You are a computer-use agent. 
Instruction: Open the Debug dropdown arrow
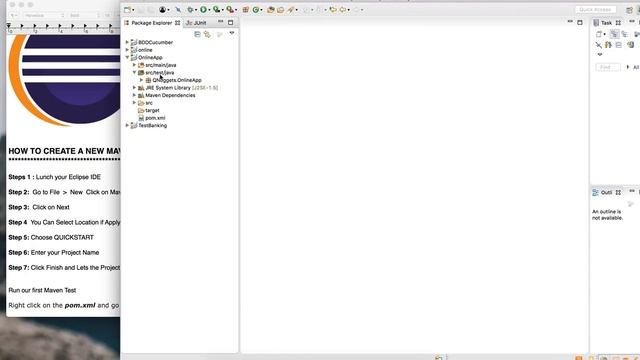click(x=196, y=10)
